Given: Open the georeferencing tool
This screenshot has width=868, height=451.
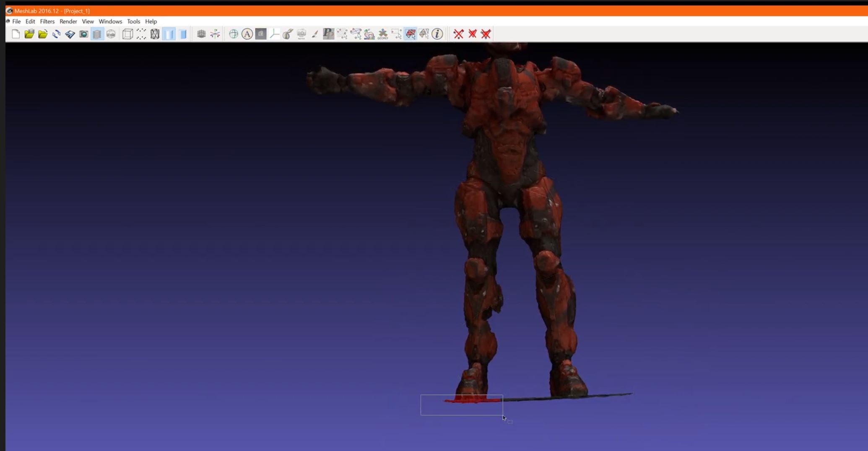Looking at the screenshot, I should click(383, 34).
